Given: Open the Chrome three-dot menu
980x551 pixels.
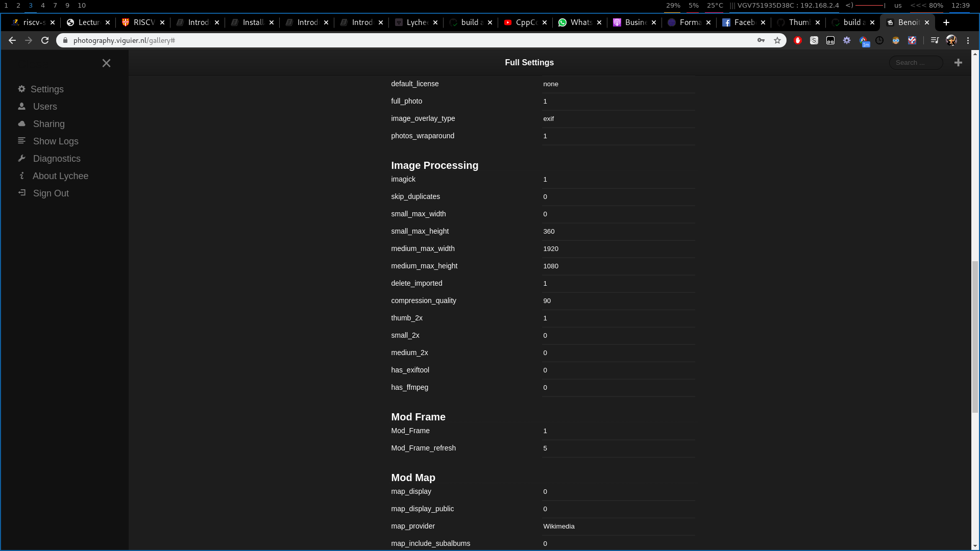Looking at the screenshot, I should tap(968, 40).
